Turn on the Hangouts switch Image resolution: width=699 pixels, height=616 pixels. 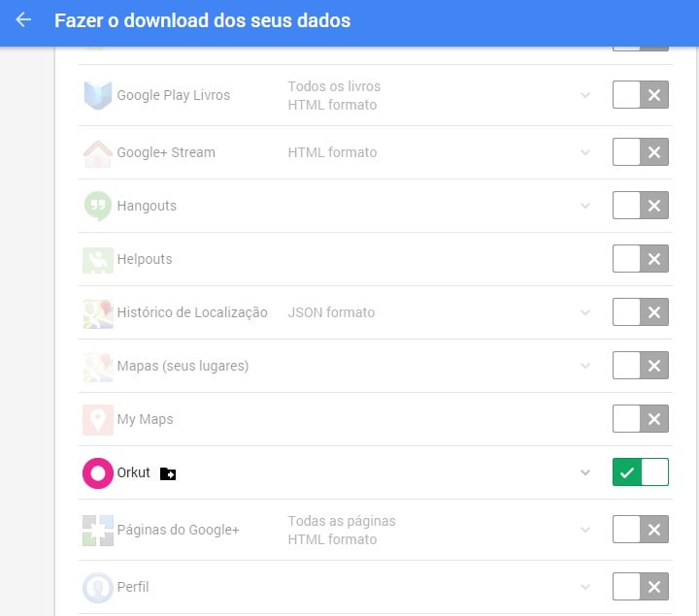[x=640, y=206]
